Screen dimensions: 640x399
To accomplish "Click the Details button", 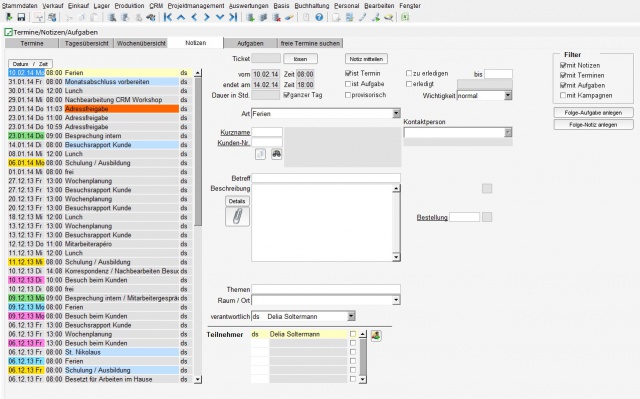I will click(x=237, y=201).
